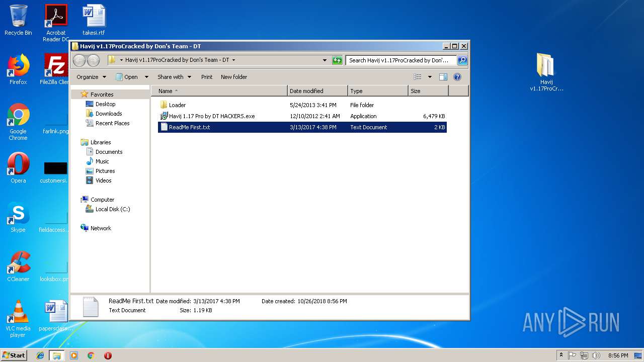The height and width of the screenshot is (362, 644).
Task: Open the Share with dropdown
Action: click(x=174, y=77)
